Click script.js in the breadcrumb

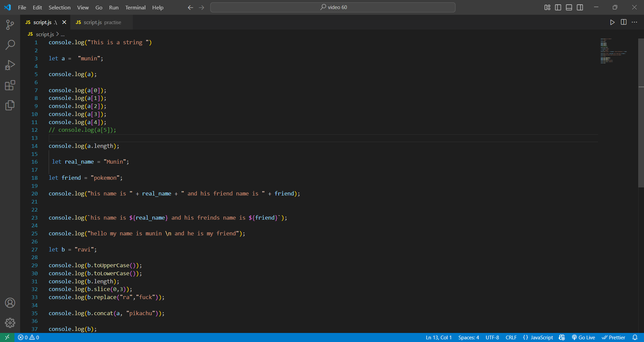(45, 34)
